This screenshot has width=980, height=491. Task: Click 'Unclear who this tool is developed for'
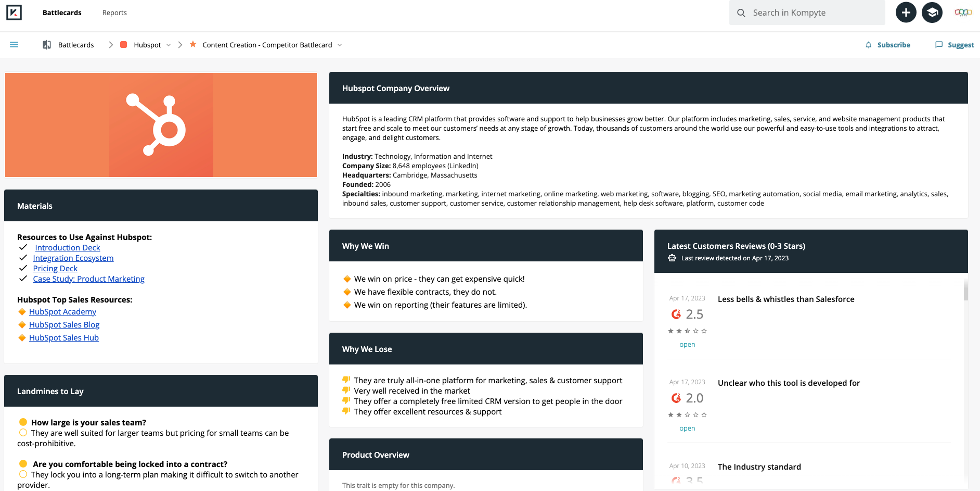point(789,383)
